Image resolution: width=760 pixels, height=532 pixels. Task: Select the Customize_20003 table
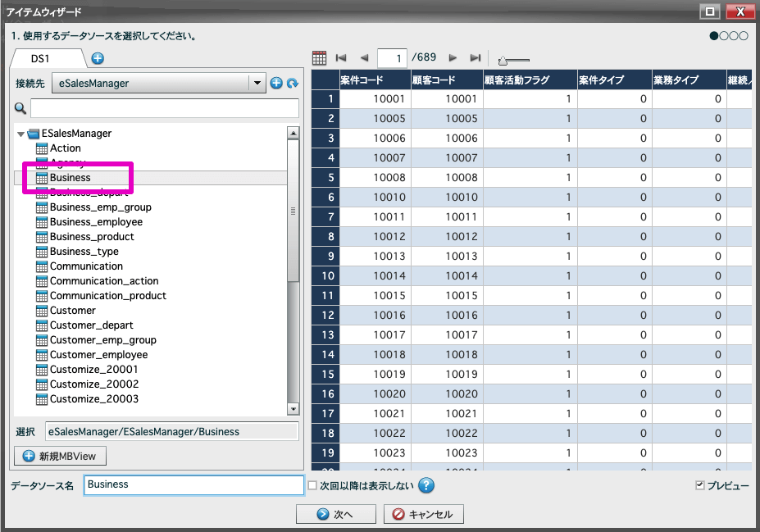click(94, 399)
